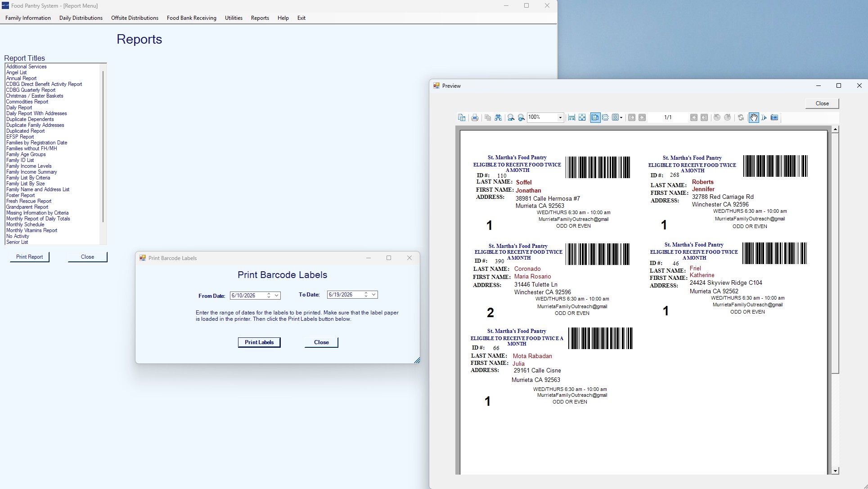The image size is (868, 489).
Task: Select Annual Report in list
Action: click(22, 78)
